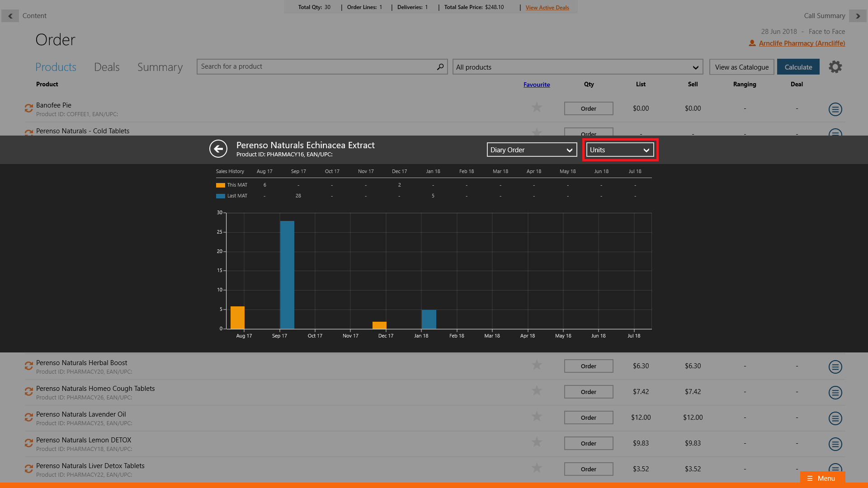Toggle favourite star for Lemon DETOX

(x=537, y=442)
